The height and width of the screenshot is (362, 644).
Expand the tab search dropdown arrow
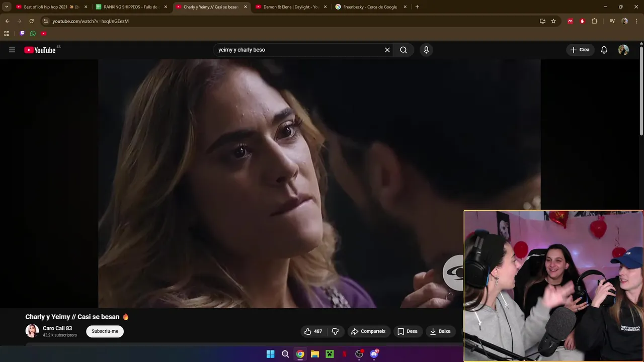pos(7,7)
